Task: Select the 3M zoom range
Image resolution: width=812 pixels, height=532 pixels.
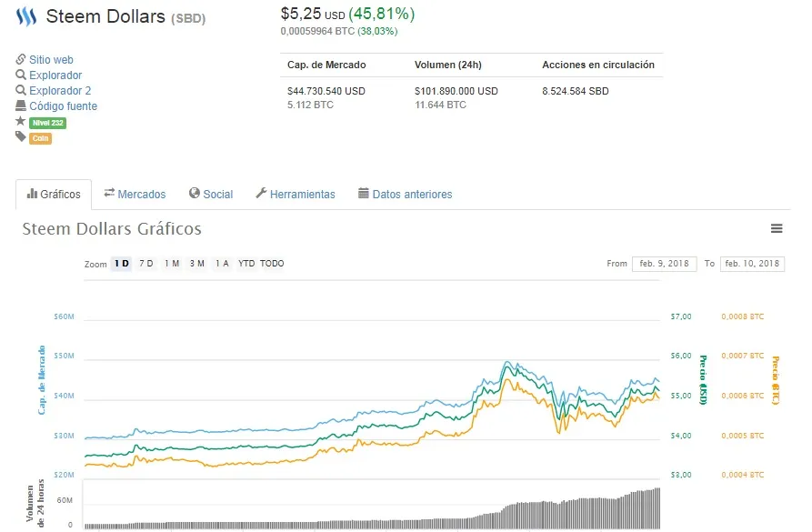Action: 196,264
